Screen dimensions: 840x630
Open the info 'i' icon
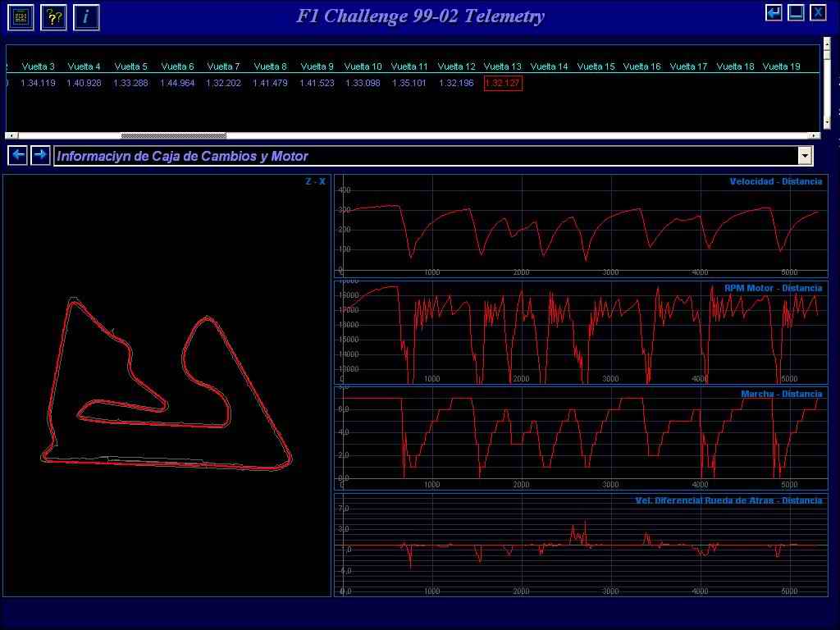[x=86, y=16]
